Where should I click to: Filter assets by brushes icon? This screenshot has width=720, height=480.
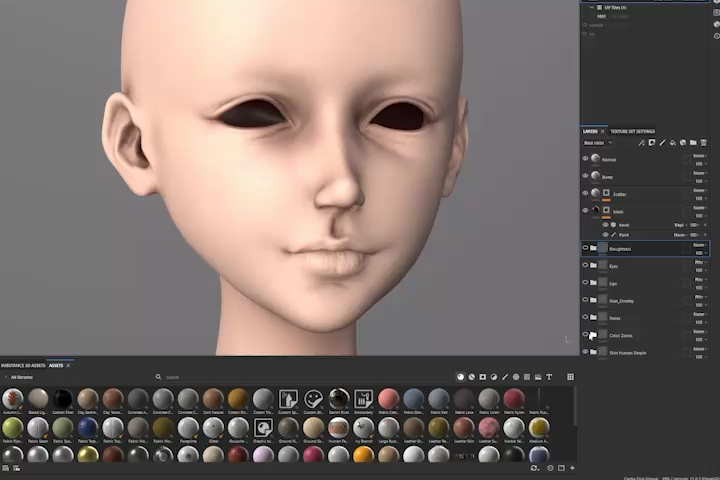click(x=505, y=377)
